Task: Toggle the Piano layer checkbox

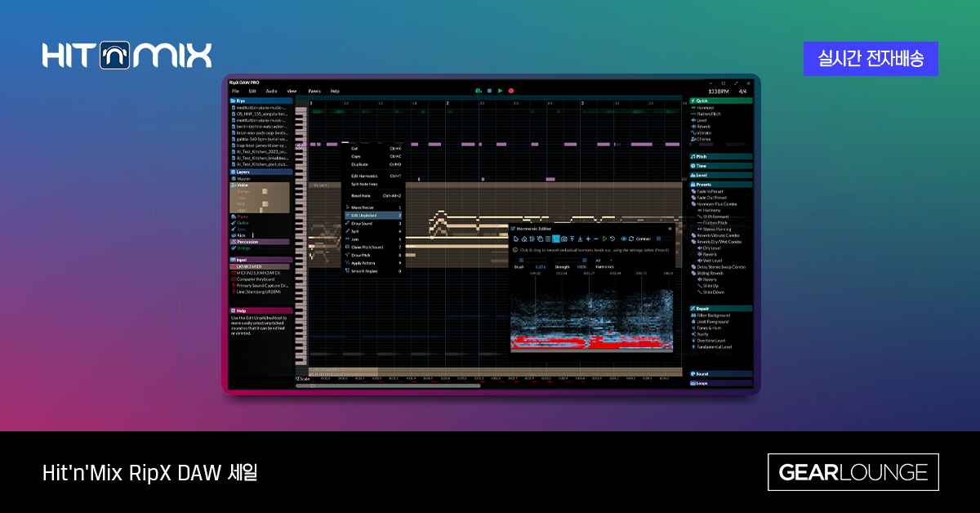Action: (x=234, y=216)
